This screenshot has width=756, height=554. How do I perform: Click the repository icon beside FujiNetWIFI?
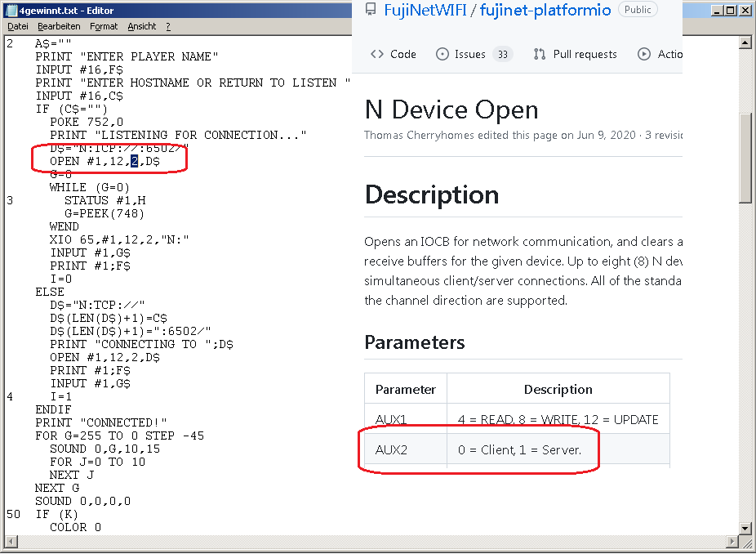click(x=371, y=10)
